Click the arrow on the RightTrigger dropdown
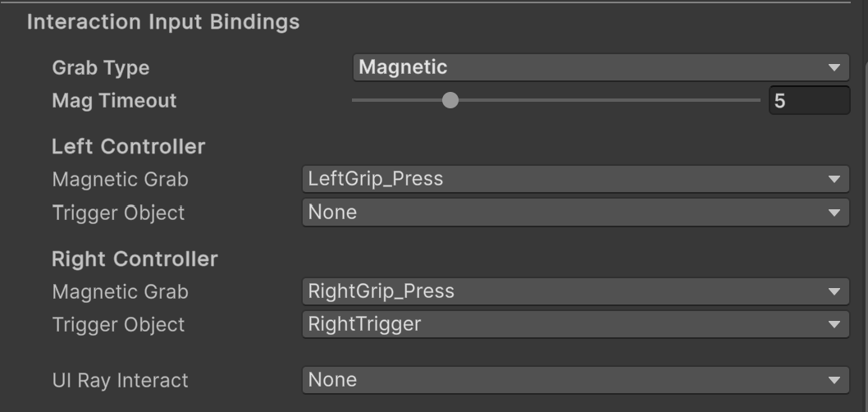 [834, 324]
